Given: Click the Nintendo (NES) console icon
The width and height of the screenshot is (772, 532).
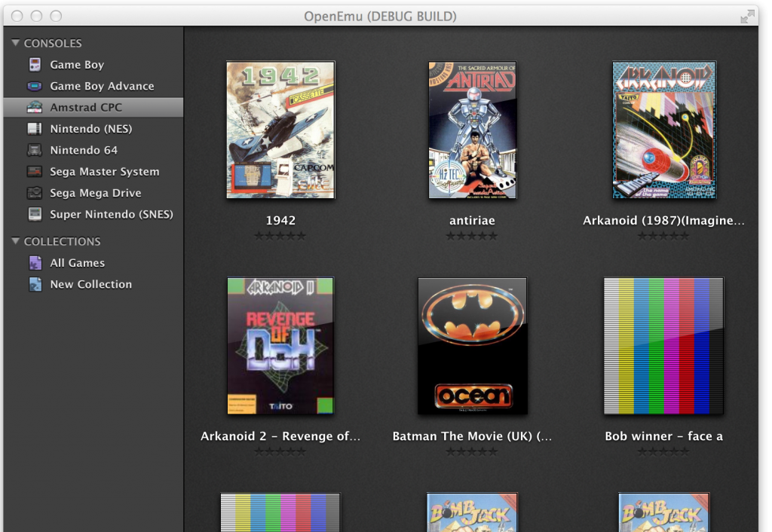Looking at the screenshot, I should [35, 129].
